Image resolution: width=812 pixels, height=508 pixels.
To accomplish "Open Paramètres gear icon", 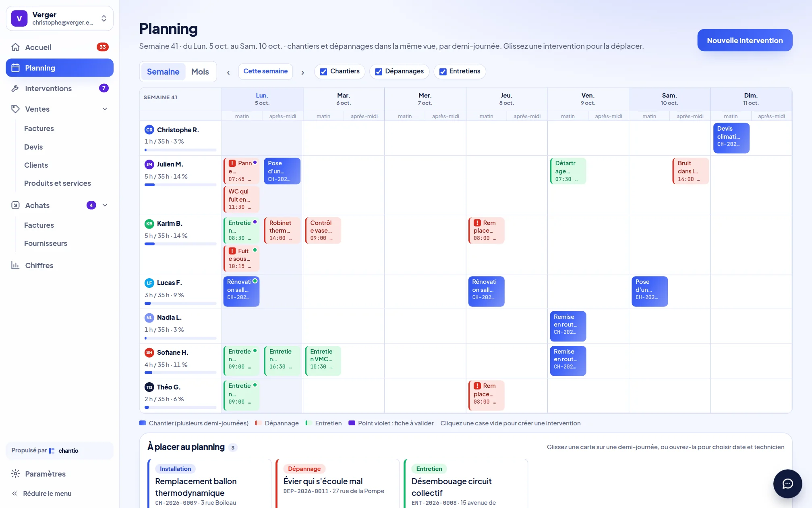I will click(15, 474).
